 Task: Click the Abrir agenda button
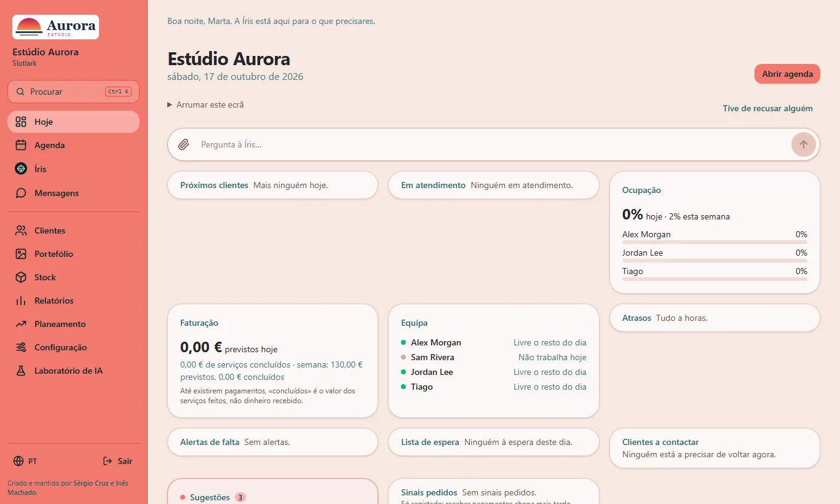(787, 74)
